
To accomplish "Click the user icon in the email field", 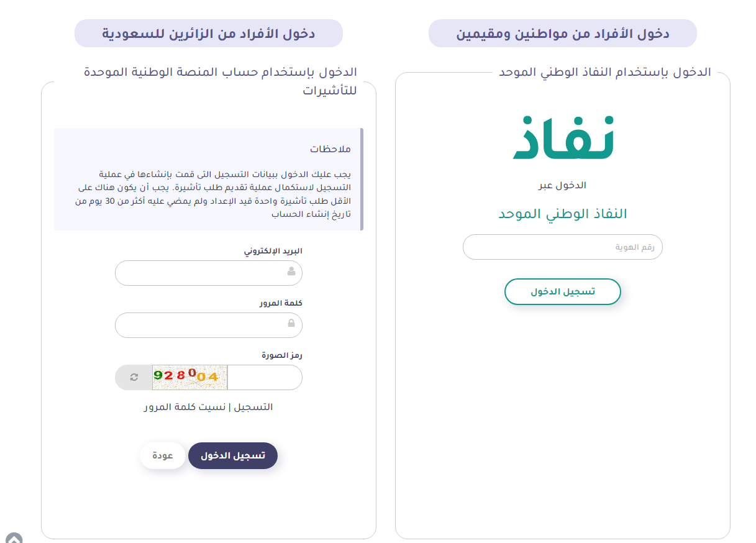I will coord(291,271).
